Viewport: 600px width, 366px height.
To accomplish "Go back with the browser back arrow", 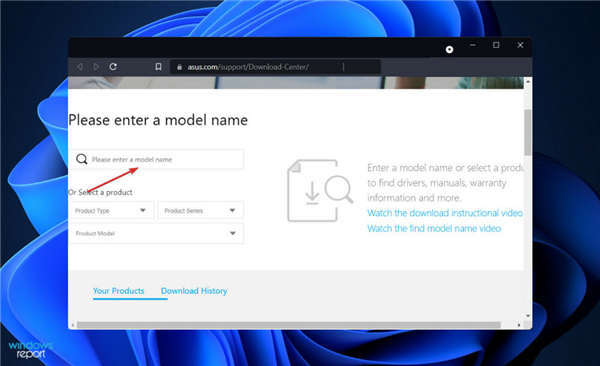I will click(79, 67).
